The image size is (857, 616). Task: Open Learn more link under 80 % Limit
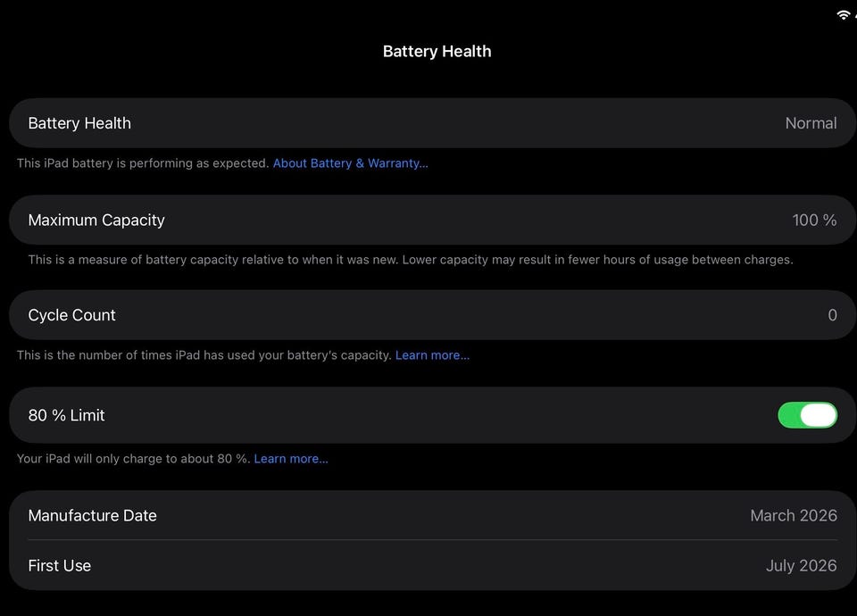point(291,459)
